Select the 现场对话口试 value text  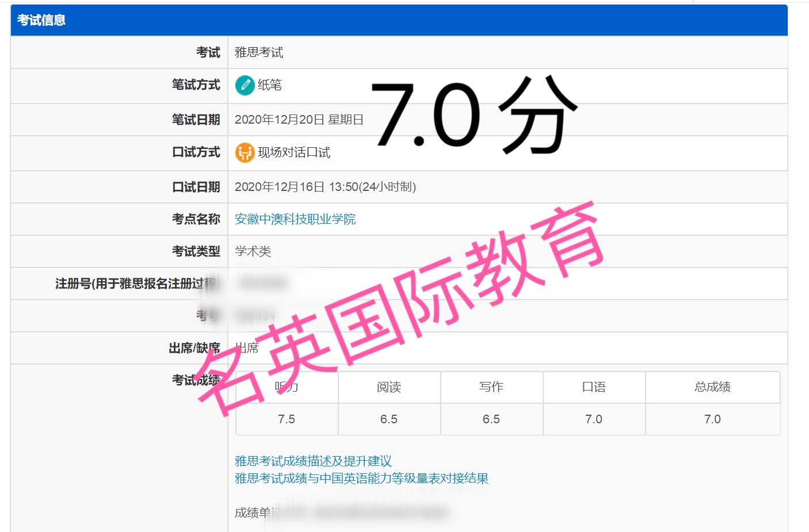click(294, 152)
